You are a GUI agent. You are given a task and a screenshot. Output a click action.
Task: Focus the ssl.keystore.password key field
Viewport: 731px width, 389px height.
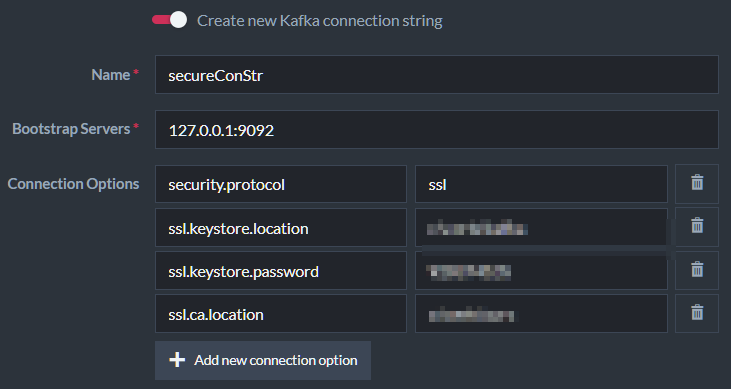[x=281, y=271]
